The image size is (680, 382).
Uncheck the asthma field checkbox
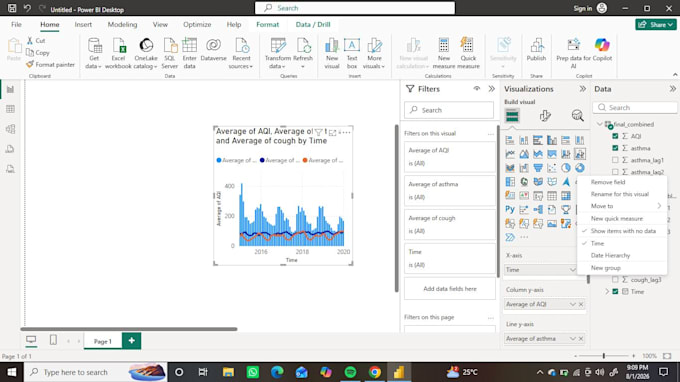click(x=615, y=148)
